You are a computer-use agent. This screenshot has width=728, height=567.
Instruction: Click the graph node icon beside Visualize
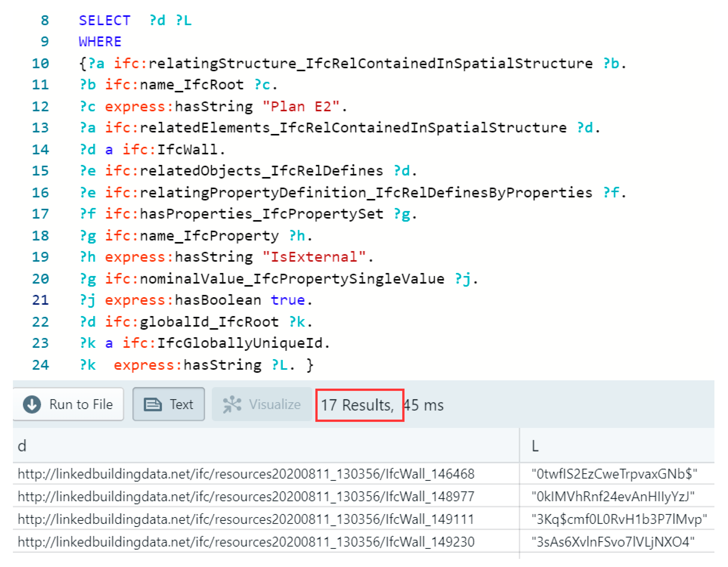pyautogui.click(x=232, y=404)
